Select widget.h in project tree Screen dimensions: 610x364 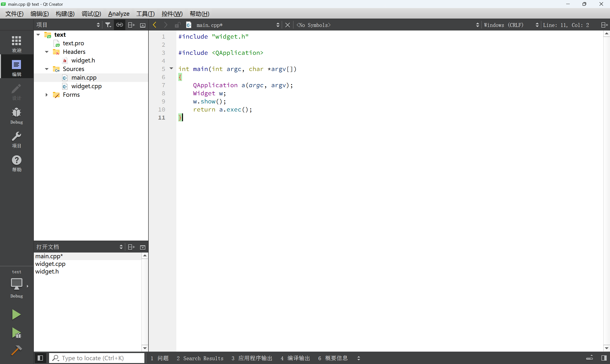pos(83,60)
